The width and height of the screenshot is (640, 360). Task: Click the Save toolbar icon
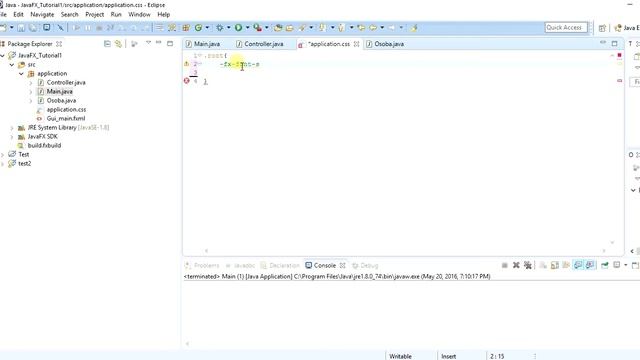pos(21,28)
